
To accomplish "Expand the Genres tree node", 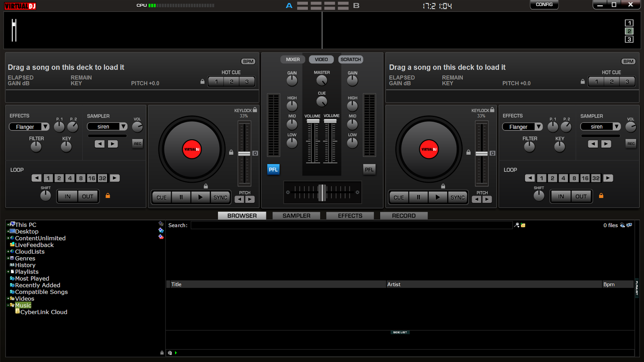I will pyautogui.click(x=8, y=258).
